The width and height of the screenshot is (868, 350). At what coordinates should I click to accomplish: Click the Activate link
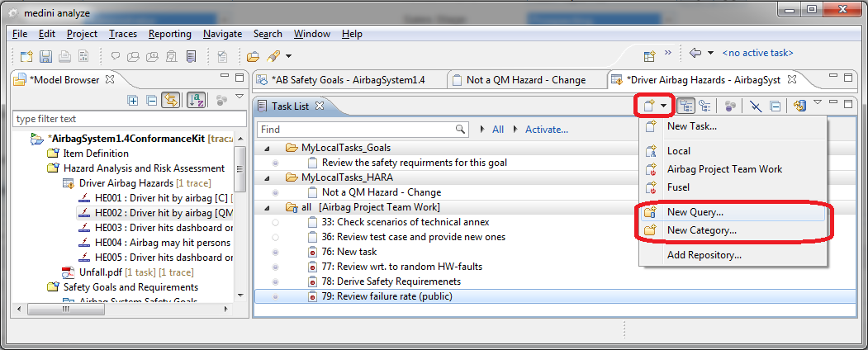(x=546, y=130)
